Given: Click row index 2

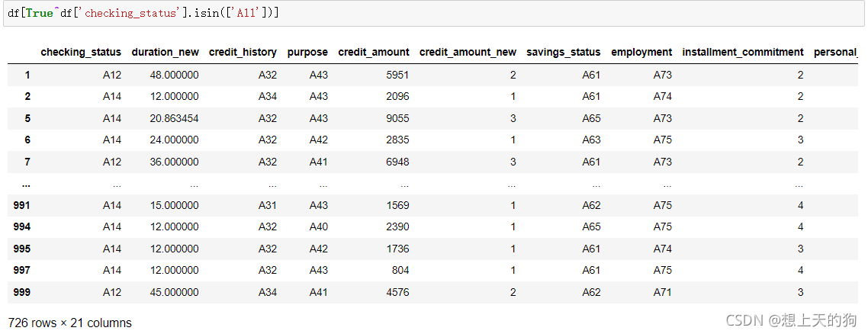Looking at the screenshot, I should (27, 96).
